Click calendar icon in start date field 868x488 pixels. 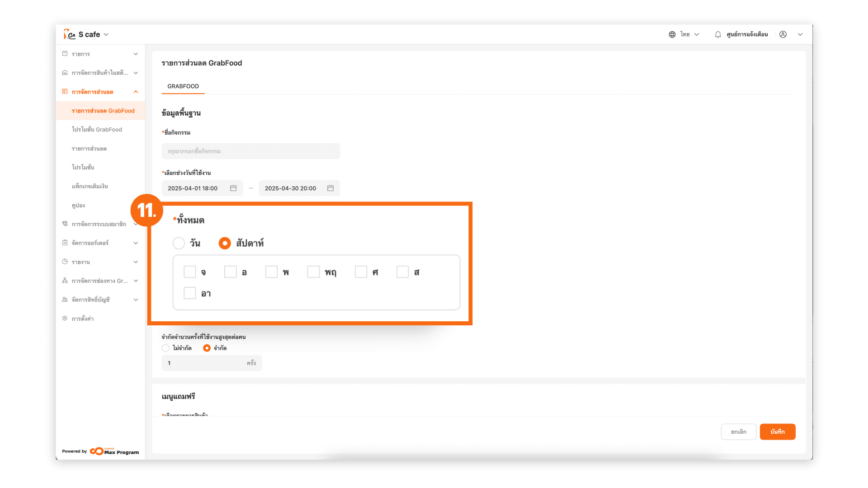[x=233, y=188]
